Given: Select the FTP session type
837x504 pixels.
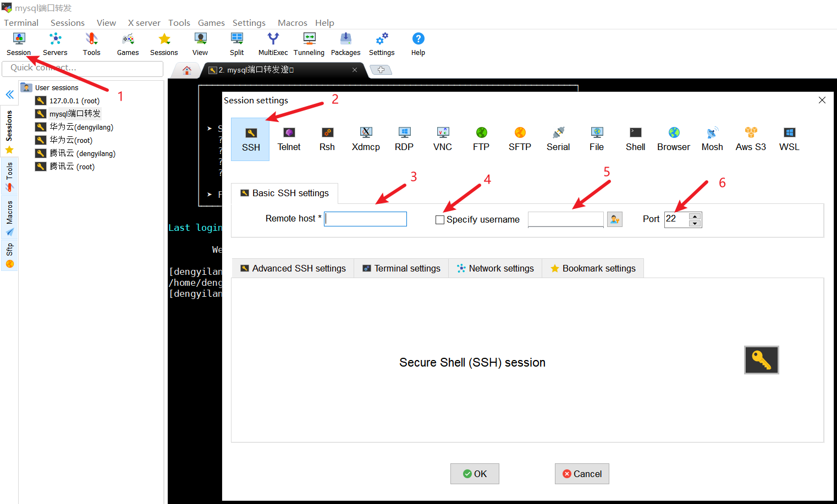Looking at the screenshot, I should click(x=481, y=139).
